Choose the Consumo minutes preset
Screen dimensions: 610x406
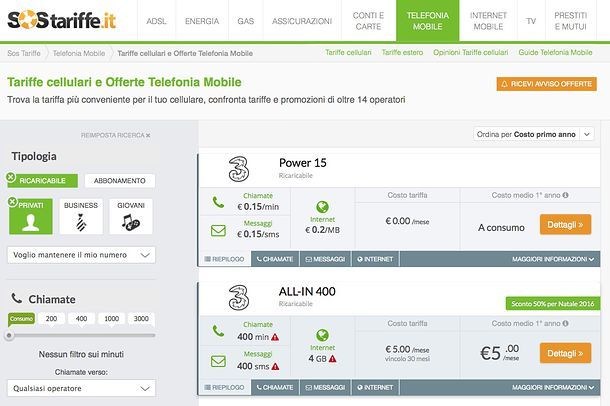(x=21, y=319)
